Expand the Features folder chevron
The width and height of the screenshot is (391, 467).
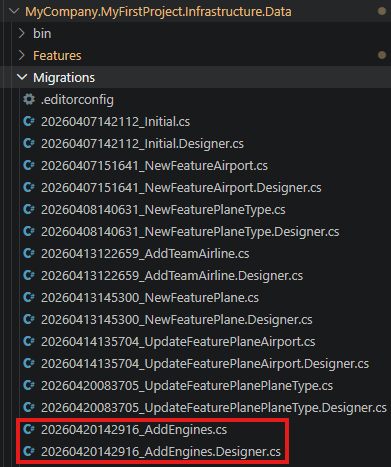(x=22, y=55)
